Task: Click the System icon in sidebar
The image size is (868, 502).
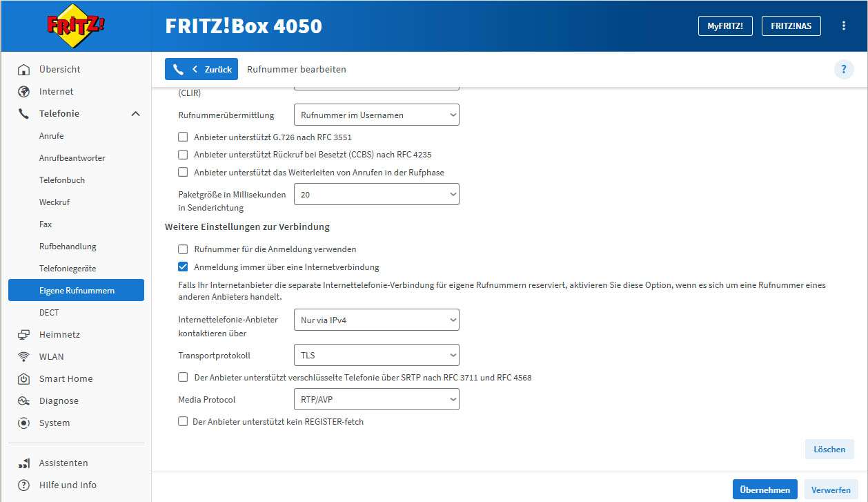Action: 23,423
